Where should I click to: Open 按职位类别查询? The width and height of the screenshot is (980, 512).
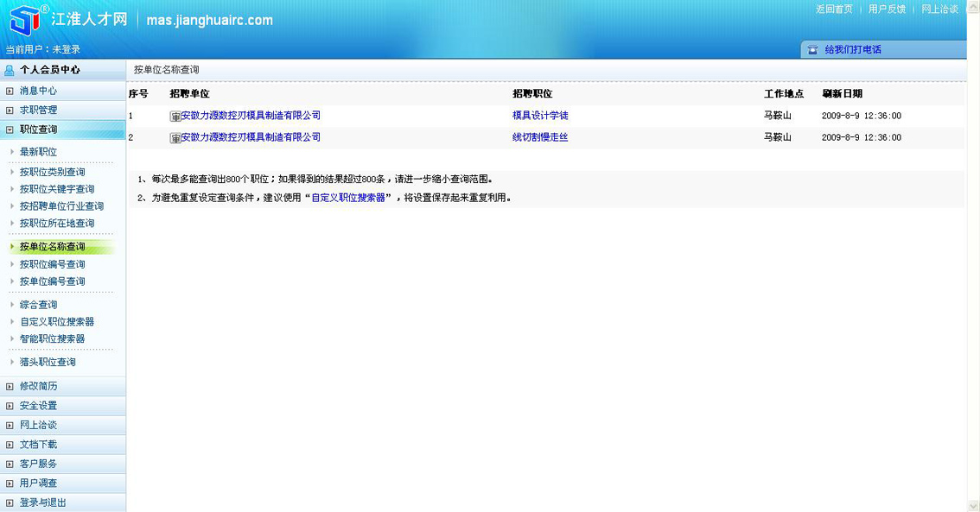pyautogui.click(x=53, y=172)
